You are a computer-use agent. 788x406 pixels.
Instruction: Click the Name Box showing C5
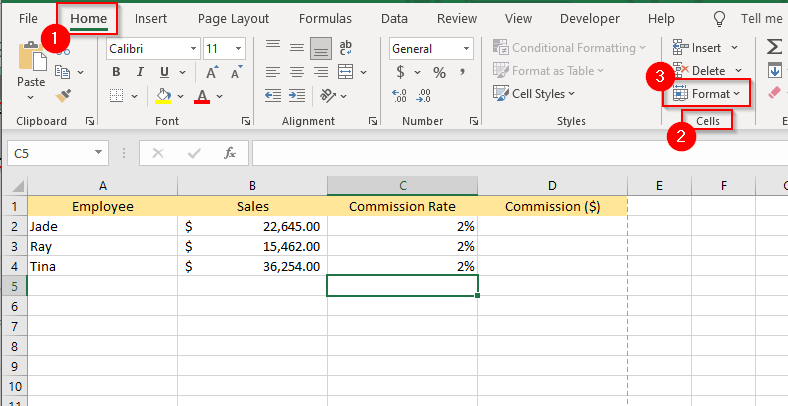tap(48, 153)
